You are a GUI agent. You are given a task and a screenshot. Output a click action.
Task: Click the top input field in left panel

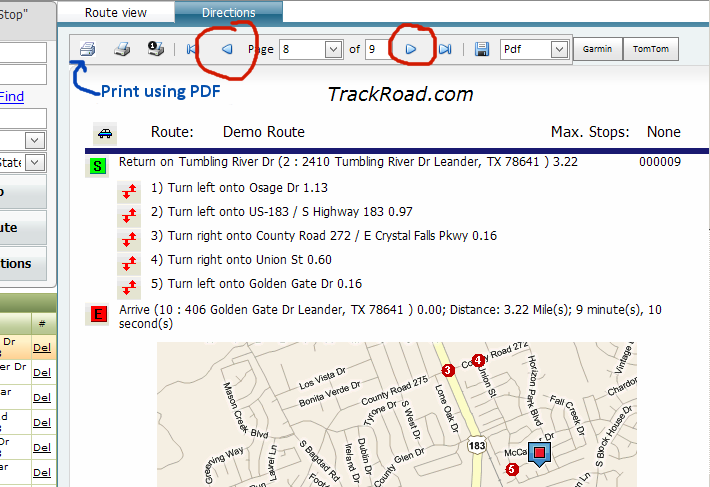tap(23, 52)
